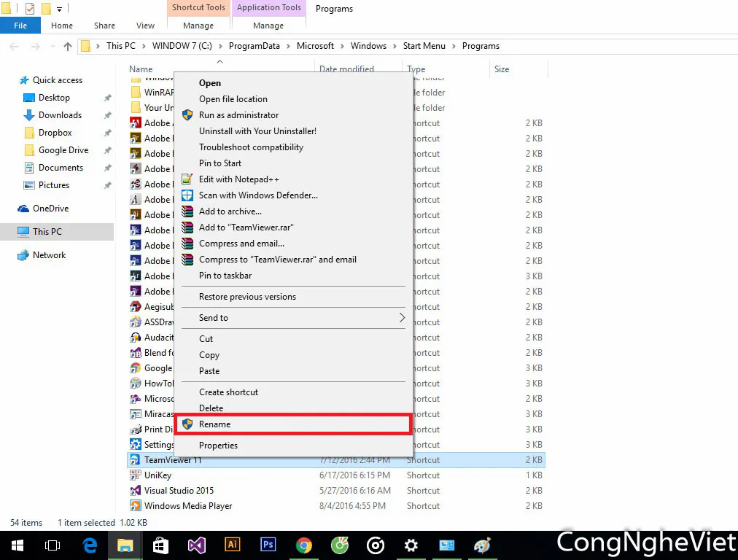Click the OneDrive cloud icon

tap(23, 209)
